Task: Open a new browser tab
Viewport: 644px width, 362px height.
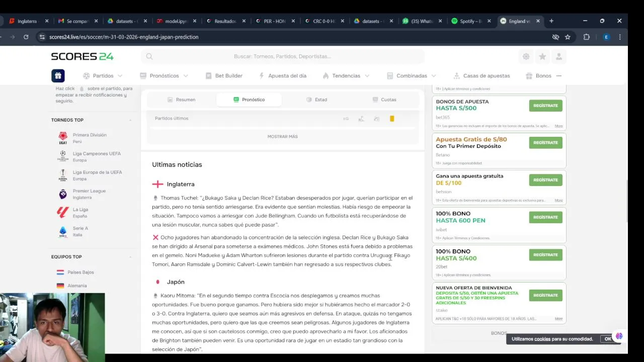Action: pyautogui.click(x=551, y=21)
